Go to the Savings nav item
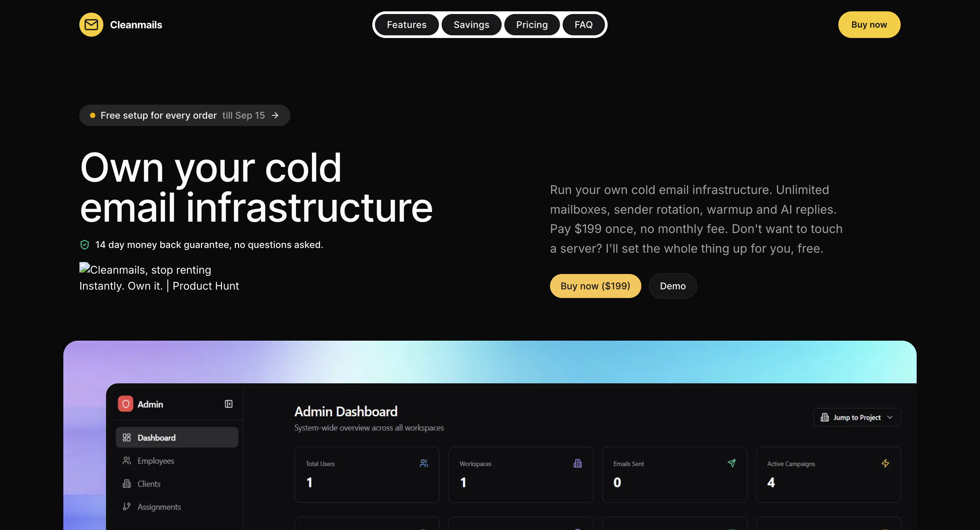Screen dimensions: 980x530 (x=471, y=25)
